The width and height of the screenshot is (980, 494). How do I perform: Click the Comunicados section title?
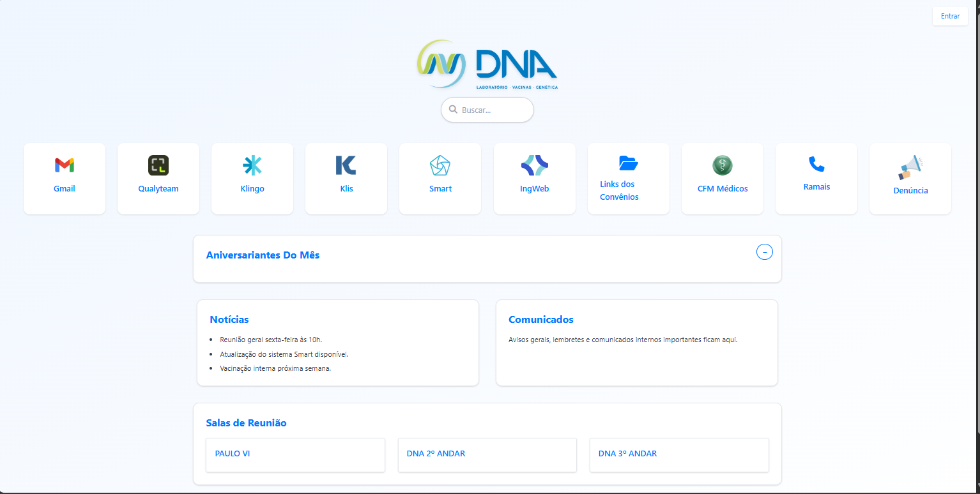click(x=540, y=319)
